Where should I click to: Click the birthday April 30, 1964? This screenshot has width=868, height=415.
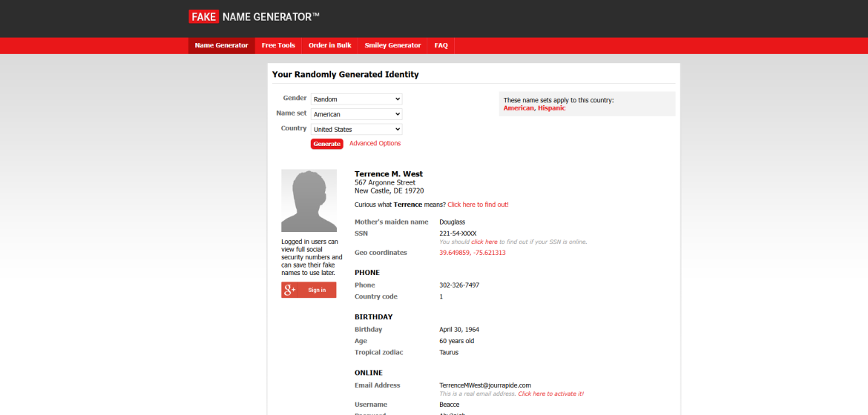tap(459, 329)
